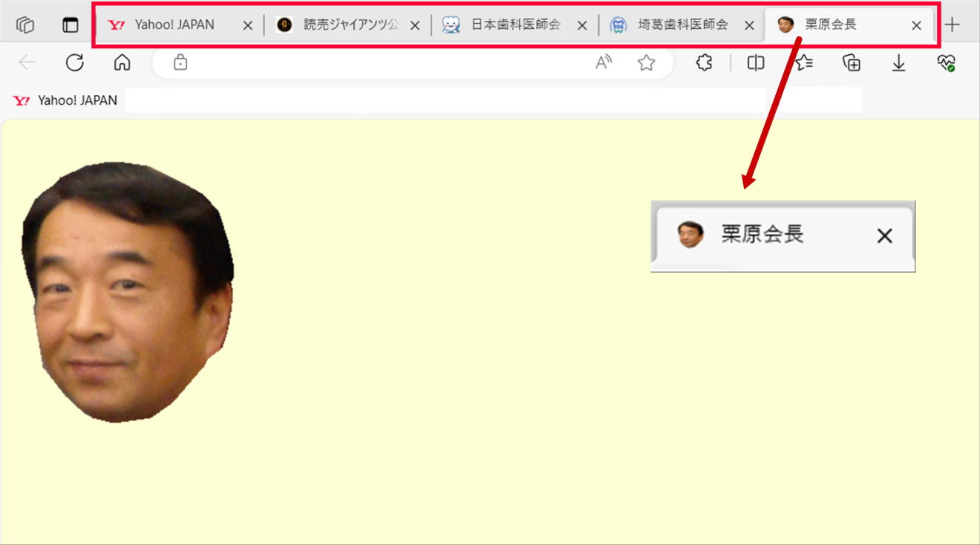980x545 pixels.
Task: Open a new tab with plus button
Action: tap(952, 25)
